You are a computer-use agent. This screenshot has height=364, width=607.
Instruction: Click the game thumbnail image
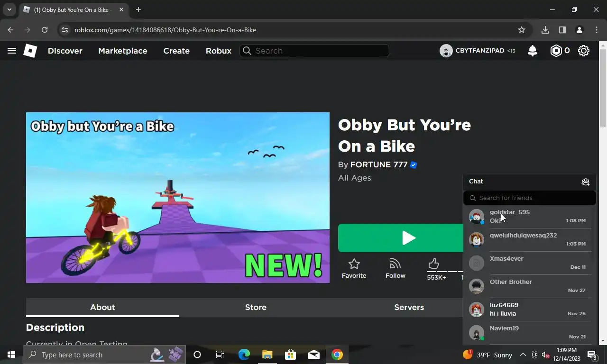(x=178, y=198)
